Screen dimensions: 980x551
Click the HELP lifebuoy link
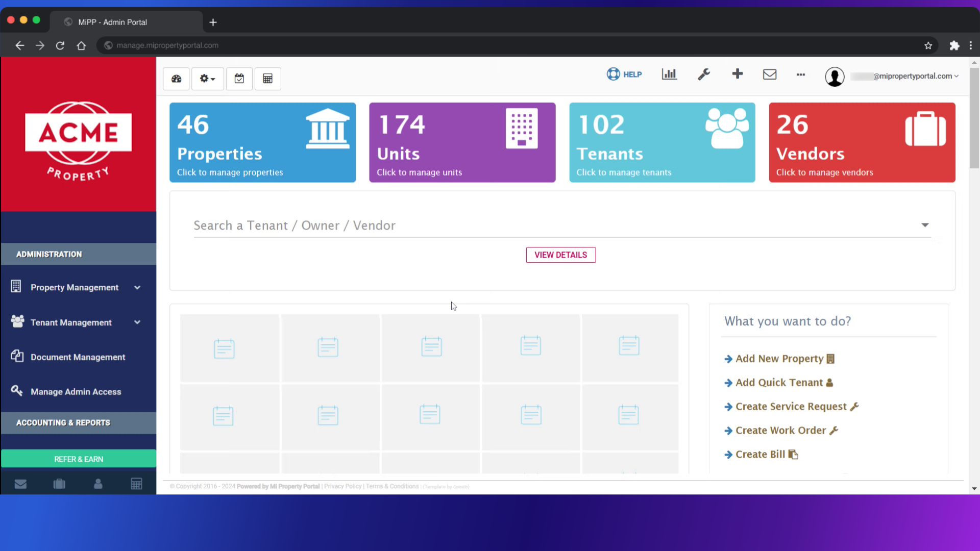(624, 74)
